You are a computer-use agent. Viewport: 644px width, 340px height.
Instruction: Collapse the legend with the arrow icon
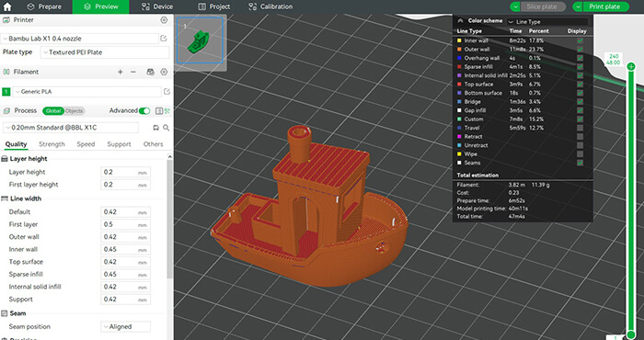[x=460, y=20]
